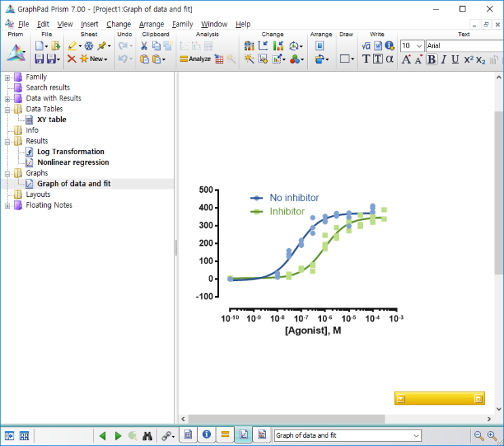Click the cut scissors icon

click(144, 45)
